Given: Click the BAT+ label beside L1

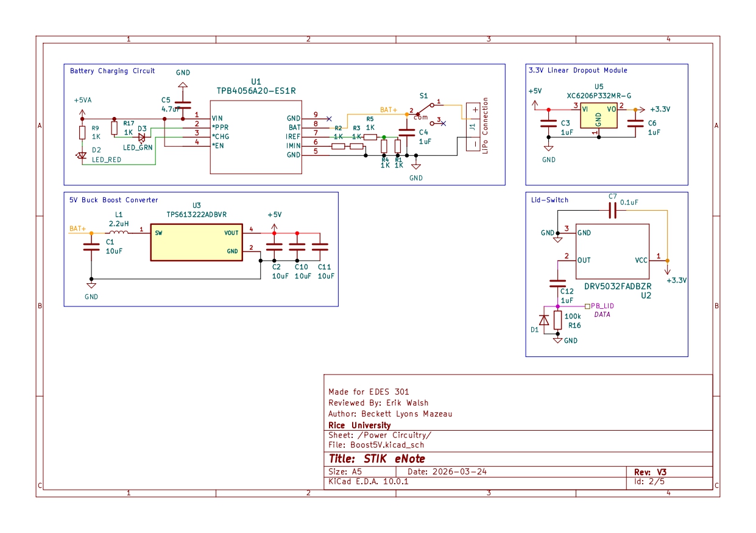Looking at the screenshot, I should [x=77, y=228].
